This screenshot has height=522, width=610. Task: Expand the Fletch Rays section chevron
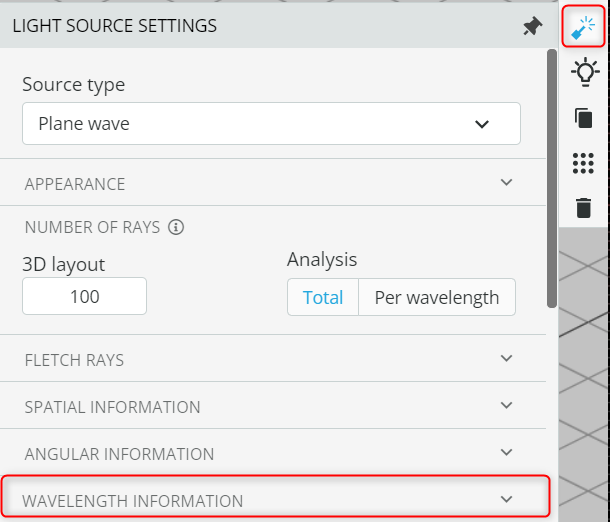click(506, 358)
